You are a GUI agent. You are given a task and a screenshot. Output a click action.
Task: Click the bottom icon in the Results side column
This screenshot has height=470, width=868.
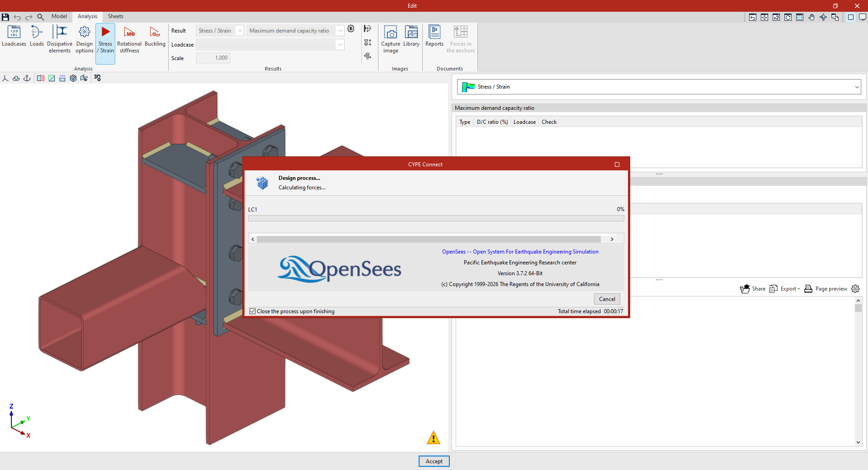(x=368, y=56)
